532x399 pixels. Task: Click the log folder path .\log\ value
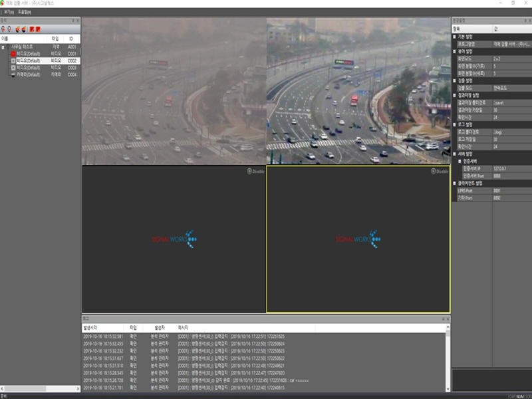click(512, 132)
